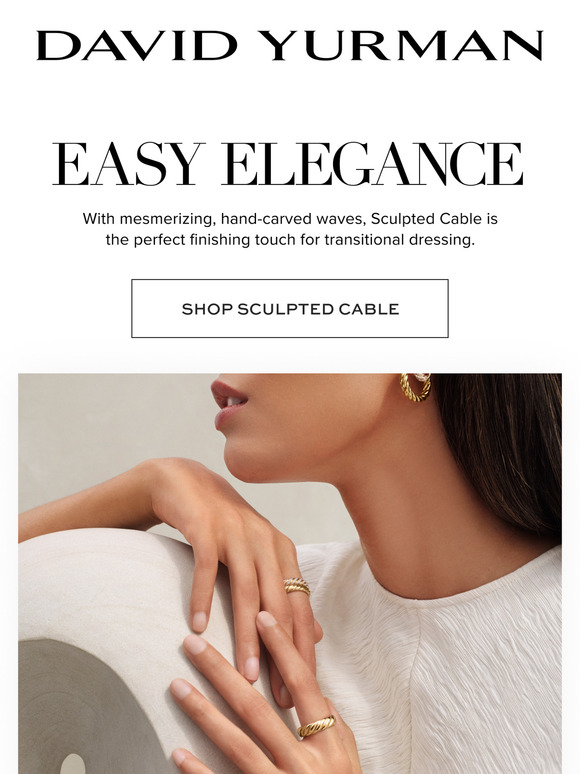Open the David Yurman logo link
This screenshot has height=774, width=580.
[x=290, y=45]
